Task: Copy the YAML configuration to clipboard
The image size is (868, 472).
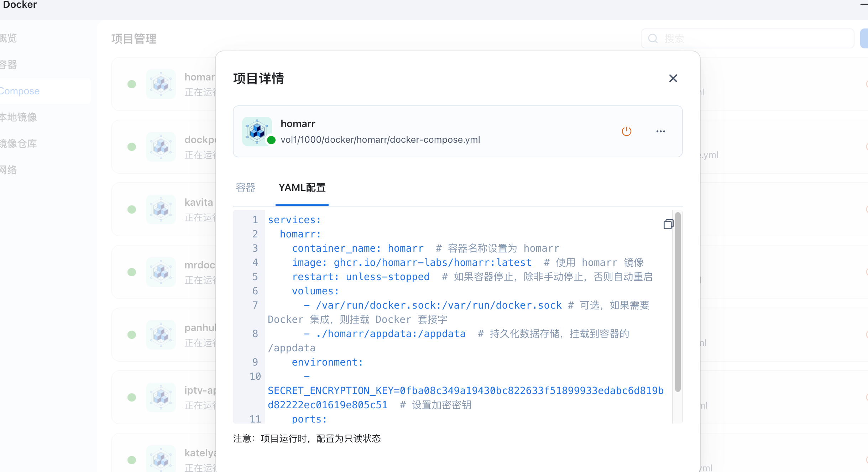Action: click(668, 224)
